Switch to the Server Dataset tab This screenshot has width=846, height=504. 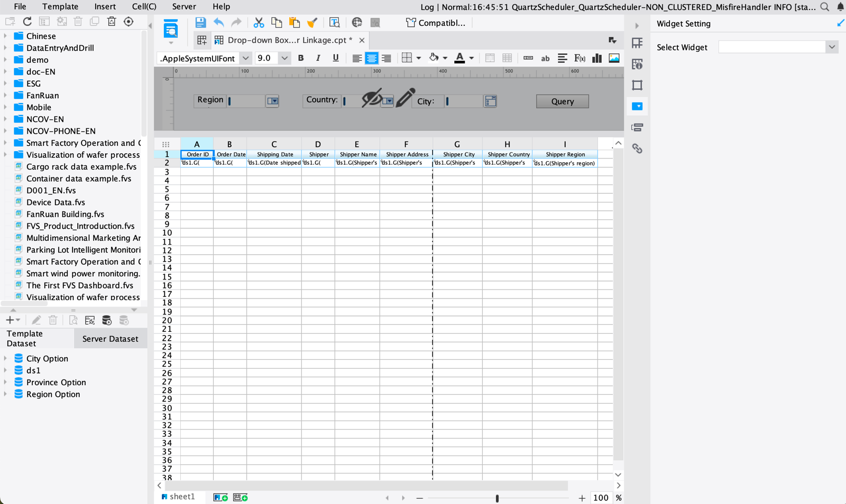coord(110,338)
